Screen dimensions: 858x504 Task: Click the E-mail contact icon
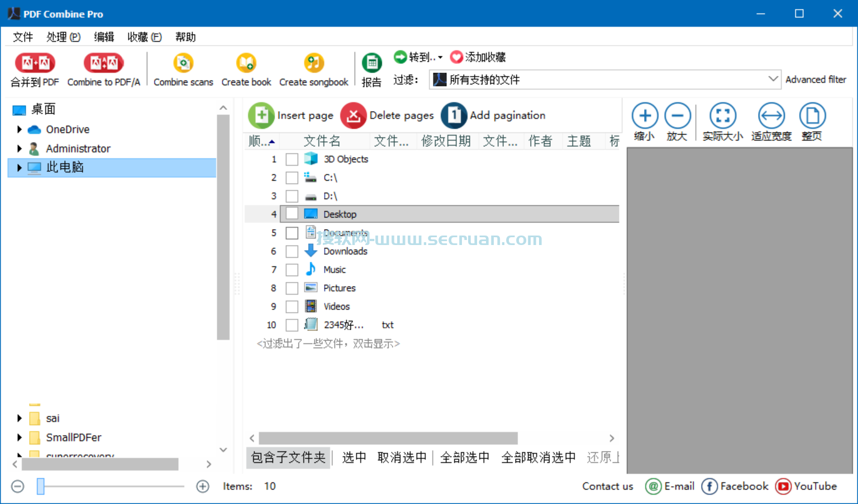653,486
